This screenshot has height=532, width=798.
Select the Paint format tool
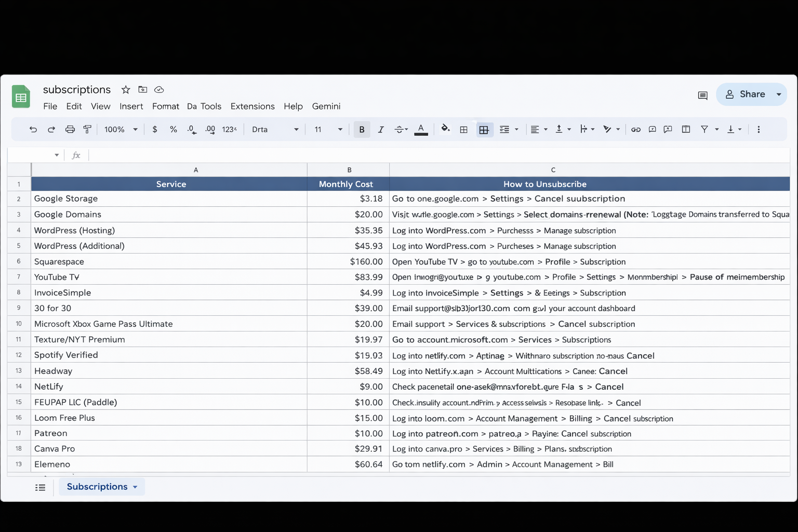[87, 129]
